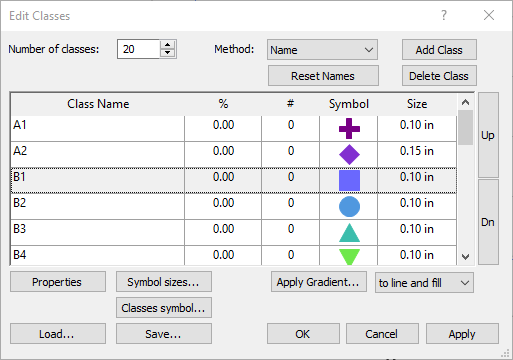Click the purple plus symbol for A1
513x360 pixels.
(x=349, y=129)
